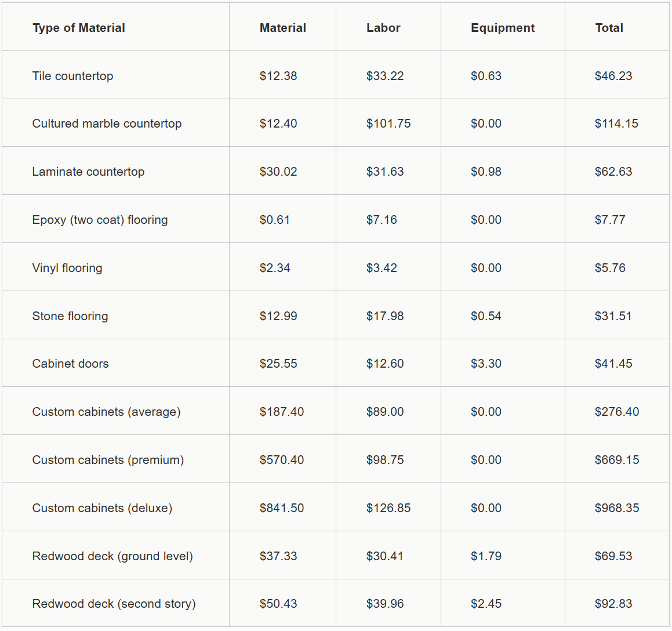Select the 'Custom cabinets (deluxe)' label
The height and width of the screenshot is (631, 672).
pyautogui.click(x=103, y=508)
